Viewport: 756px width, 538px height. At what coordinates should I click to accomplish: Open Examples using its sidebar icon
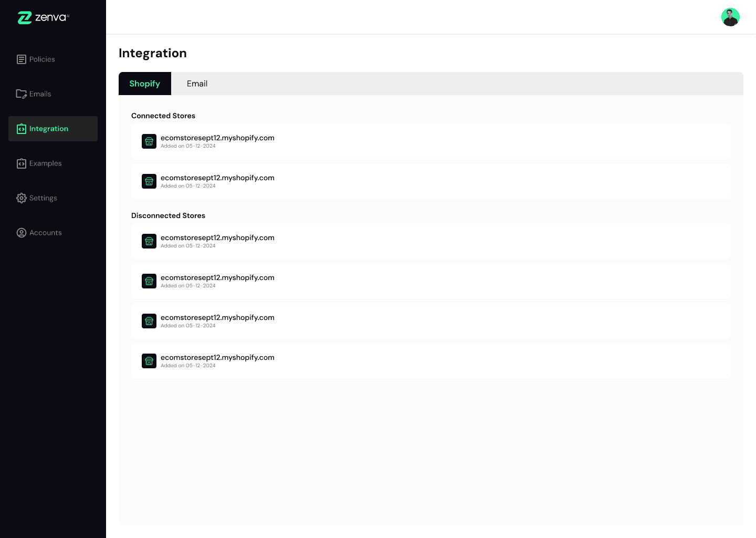click(22, 163)
